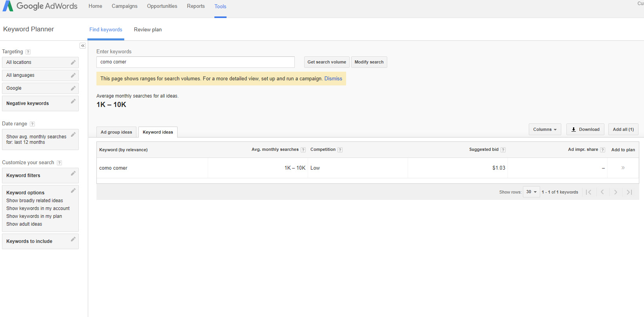Switch to Find keywords tab
Image resolution: width=644 pixels, height=317 pixels.
pyautogui.click(x=106, y=30)
